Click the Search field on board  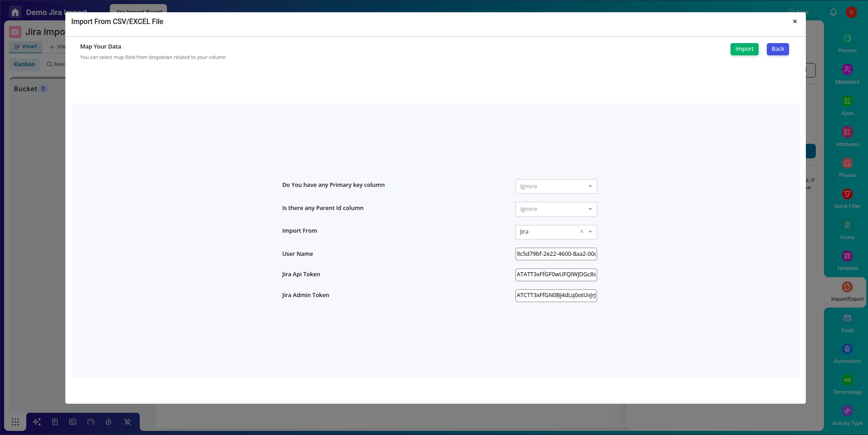[x=56, y=64]
